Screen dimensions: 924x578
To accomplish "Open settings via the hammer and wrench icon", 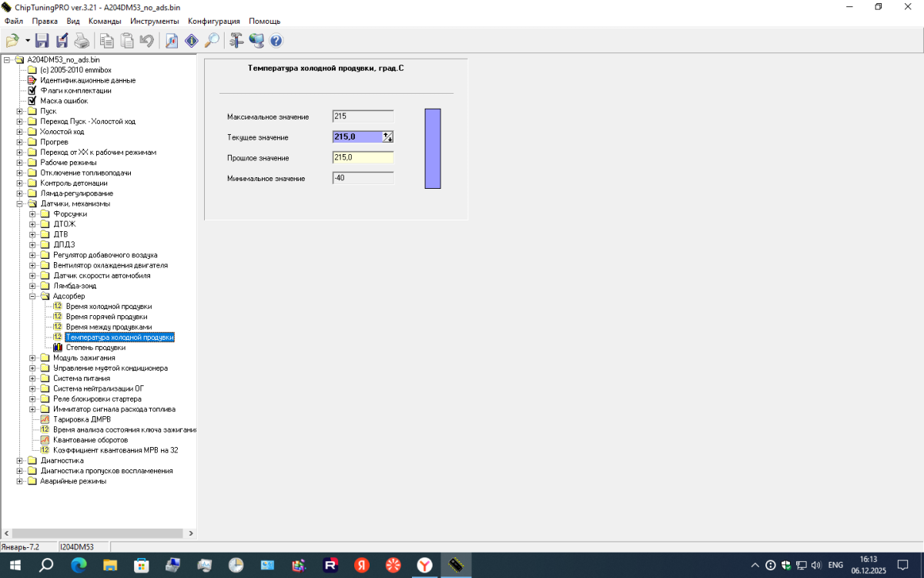I will coord(236,40).
